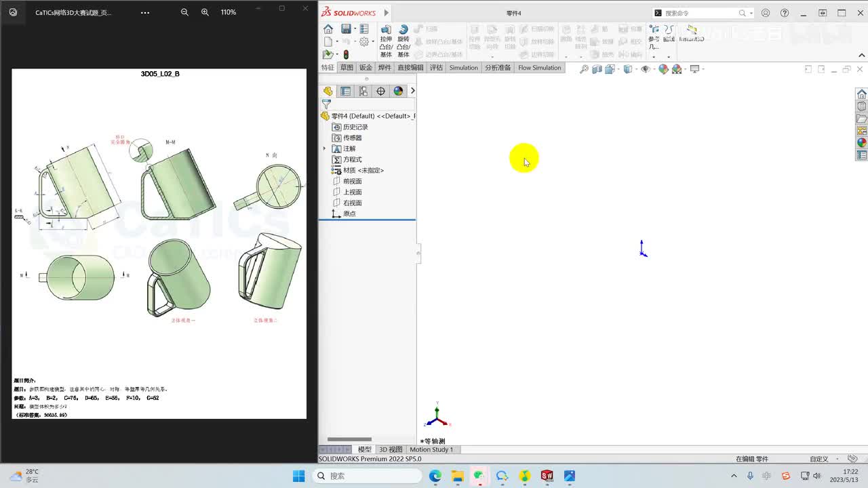This screenshot has height=488, width=868.
Task: Expand more manager tabs arrow
Action: (412, 91)
